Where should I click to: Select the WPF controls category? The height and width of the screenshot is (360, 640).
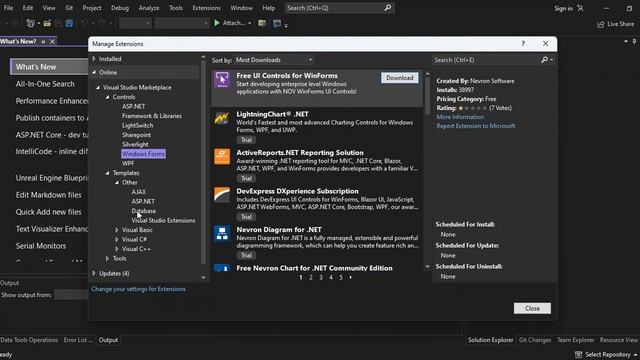pyautogui.click(x=128, y=164)
